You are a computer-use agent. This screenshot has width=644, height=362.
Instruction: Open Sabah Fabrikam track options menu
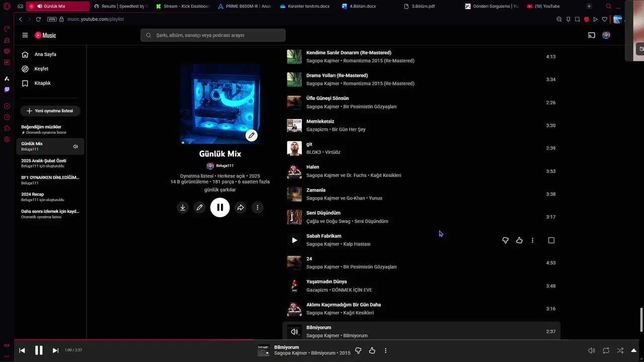click(x=532, y=240)
